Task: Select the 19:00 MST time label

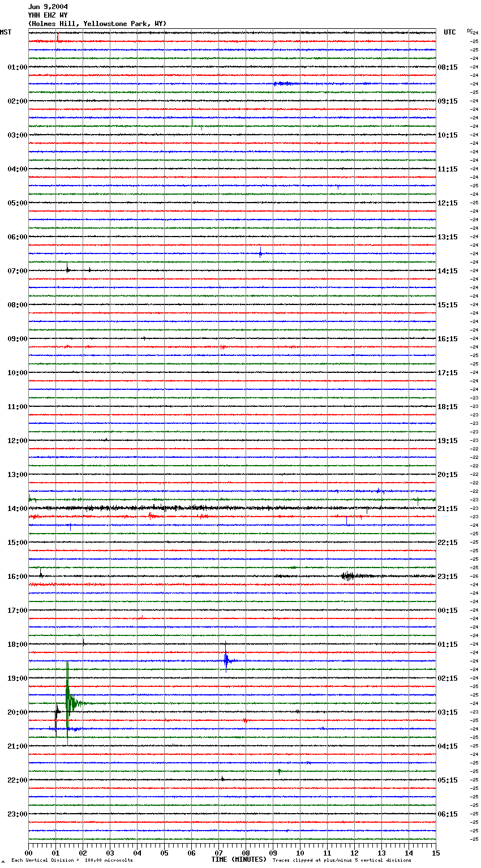Action: pyautogui.click(x=18, y=678)
